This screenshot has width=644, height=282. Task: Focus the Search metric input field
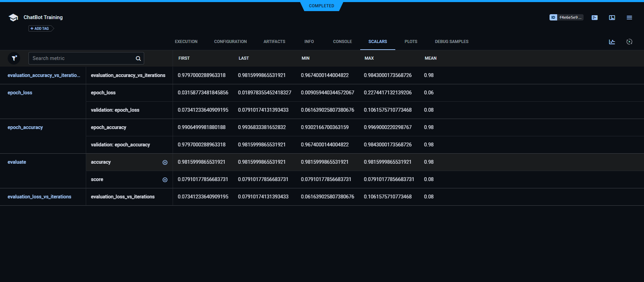point(82,58)
